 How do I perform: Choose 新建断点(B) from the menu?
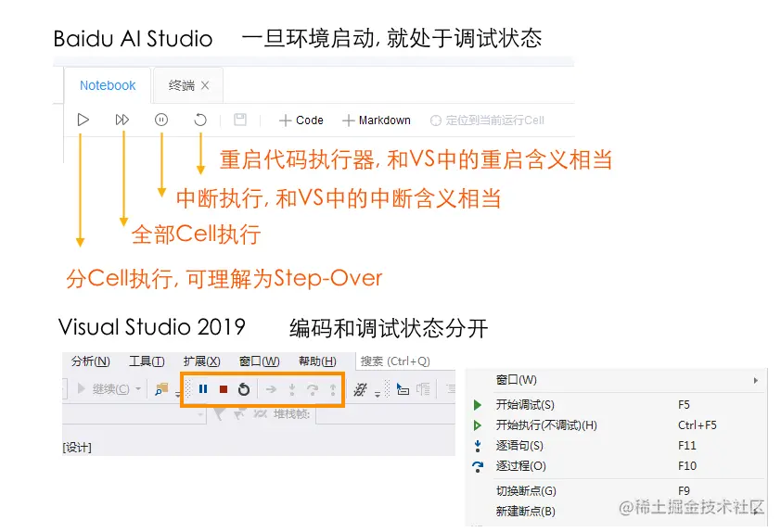617,511
